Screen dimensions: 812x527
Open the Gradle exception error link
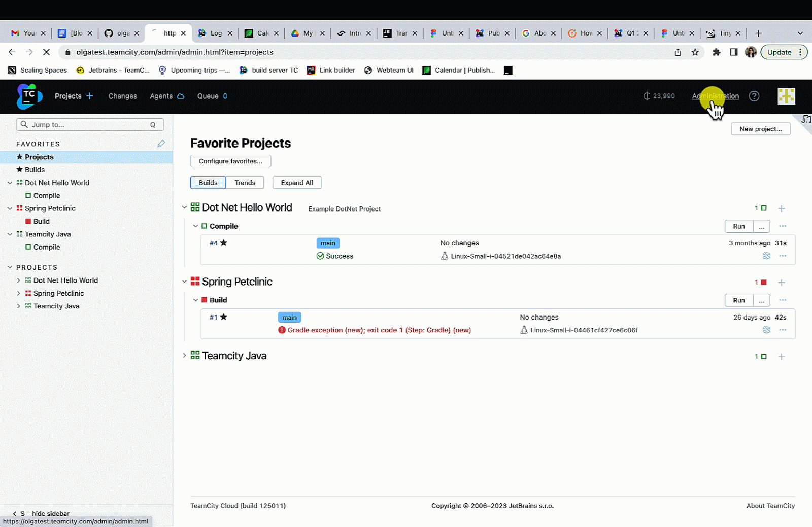379,330
